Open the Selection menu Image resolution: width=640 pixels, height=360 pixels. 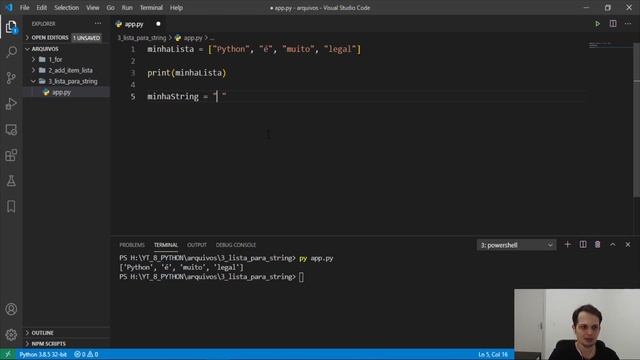pyautogui.click(x=67, y=8)
